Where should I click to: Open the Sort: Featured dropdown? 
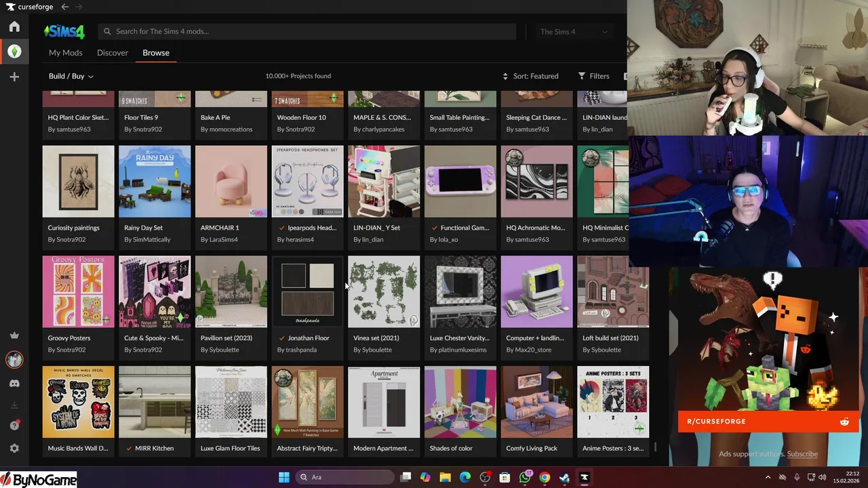[x=530, y=76]
